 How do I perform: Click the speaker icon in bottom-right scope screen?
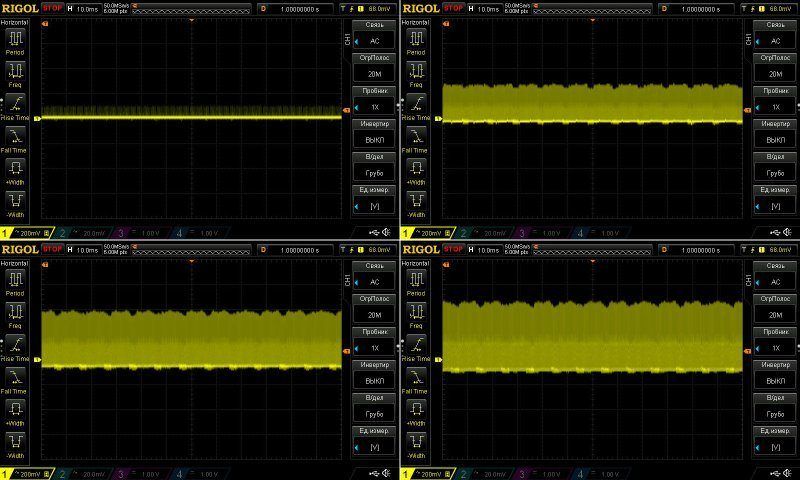point(788,473)
